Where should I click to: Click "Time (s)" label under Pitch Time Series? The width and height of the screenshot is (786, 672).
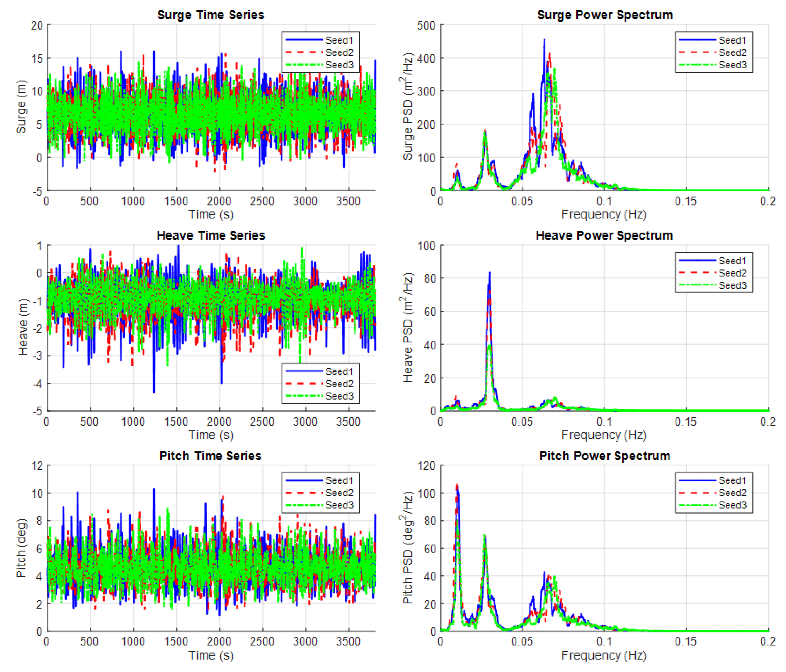[x=211, y=655]
